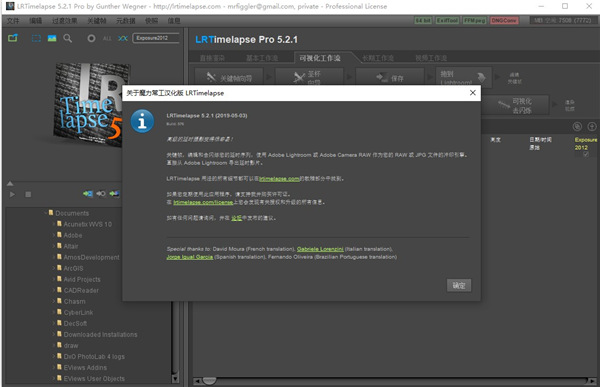Expand the Adobe folder
The image size is (600, 387).
pos(54,235)
